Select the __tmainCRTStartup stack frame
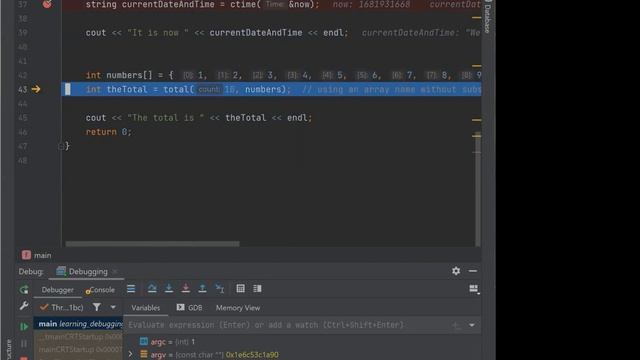The image size is (640, 360). (78, 337)
